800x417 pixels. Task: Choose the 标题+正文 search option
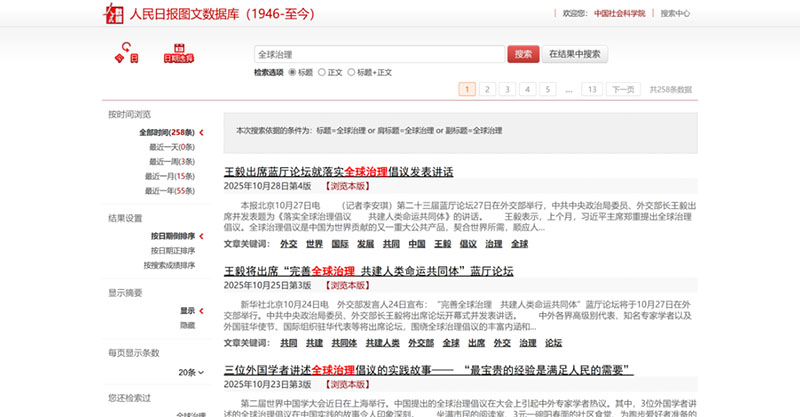click(352, 72)
